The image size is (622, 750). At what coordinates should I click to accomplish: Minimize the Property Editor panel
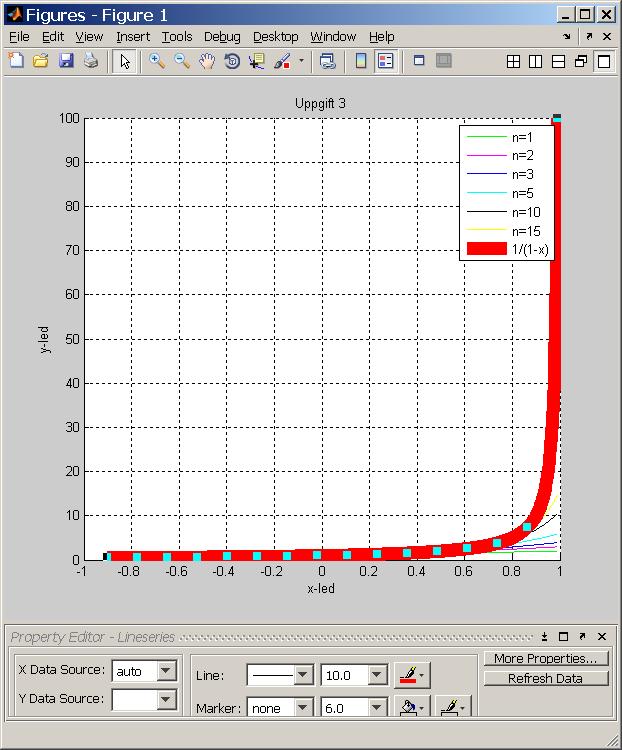[x=544, y=637]
